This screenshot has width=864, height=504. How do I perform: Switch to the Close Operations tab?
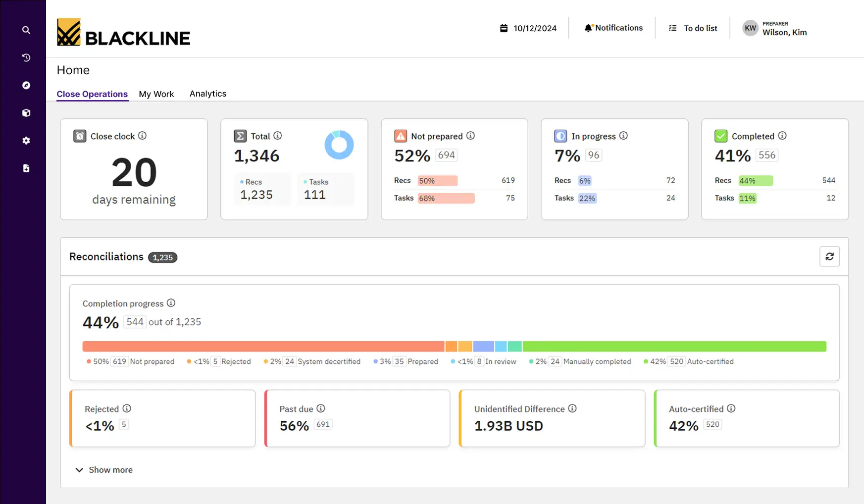[92, 94]
